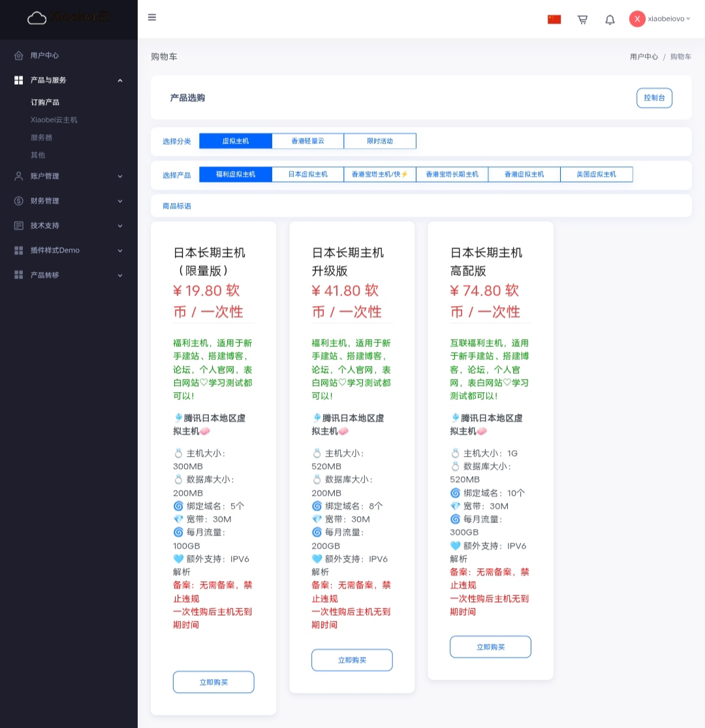
Task: Click the 产品转移 grid icon
Action: pos(18,275)
